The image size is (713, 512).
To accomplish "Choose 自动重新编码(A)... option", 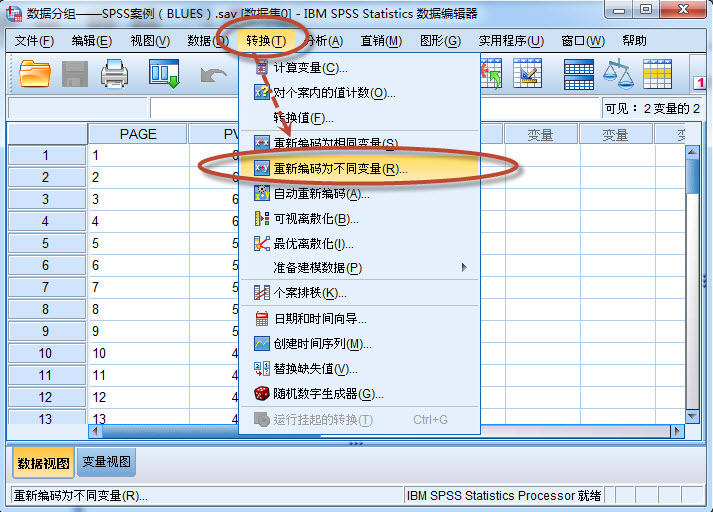I will click(359, 194).
